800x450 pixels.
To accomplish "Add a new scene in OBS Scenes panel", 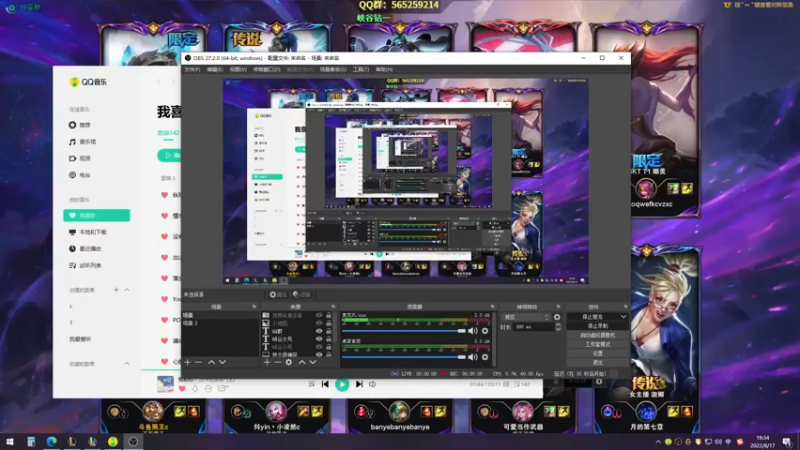I will pyautogui.click(x=187, y=362).
